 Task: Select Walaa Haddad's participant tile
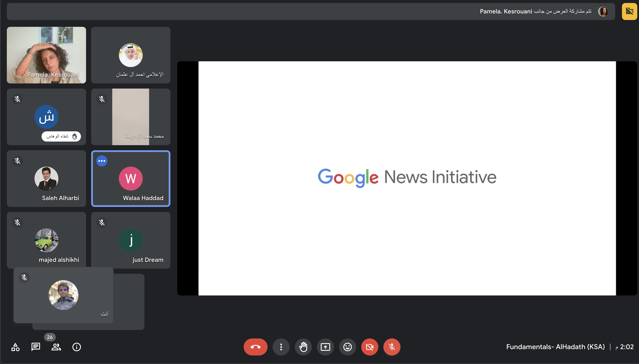click(x=131, y=179)
